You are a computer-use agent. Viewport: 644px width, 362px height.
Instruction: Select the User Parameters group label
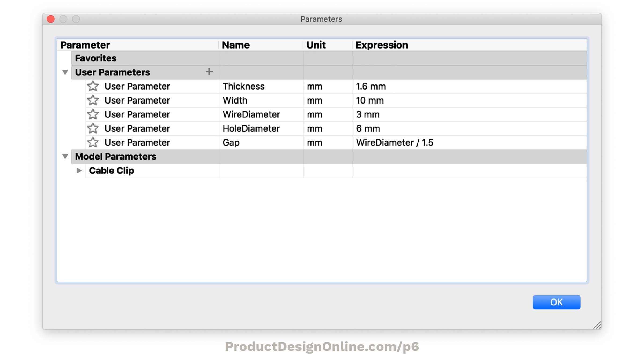112,72
